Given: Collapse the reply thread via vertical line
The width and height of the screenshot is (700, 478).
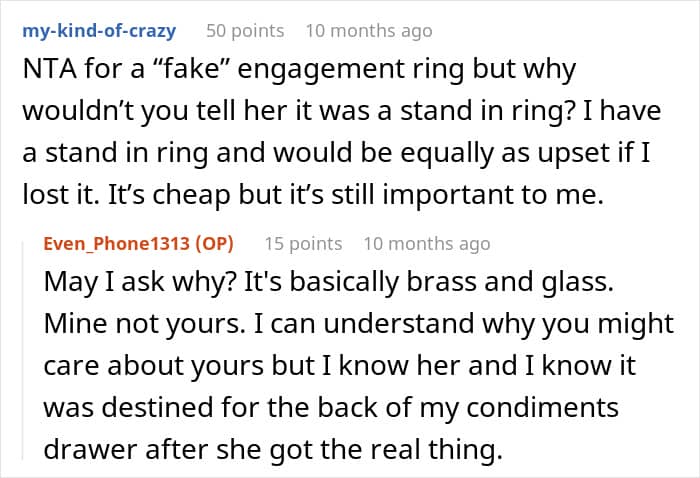Looking at the screenshot, I should pos(23,350).
